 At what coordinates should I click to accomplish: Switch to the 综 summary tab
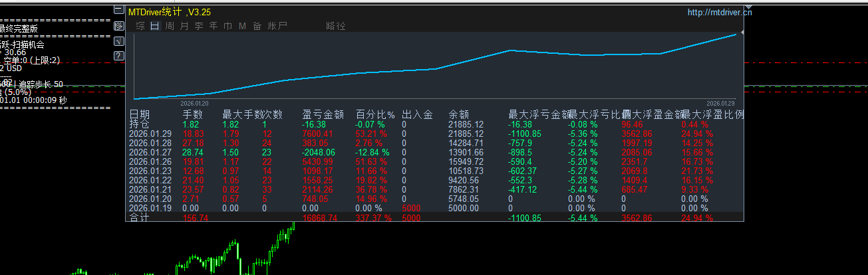tap(140, 26)
